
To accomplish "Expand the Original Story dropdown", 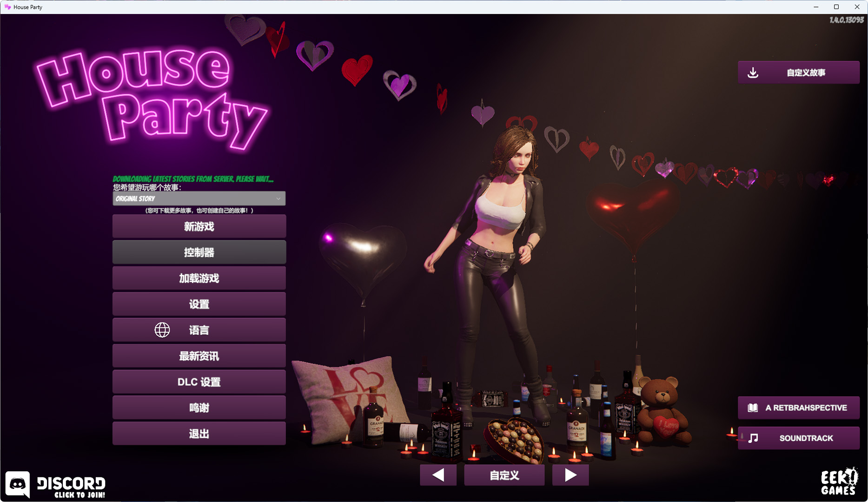I will tap(199, 198).
